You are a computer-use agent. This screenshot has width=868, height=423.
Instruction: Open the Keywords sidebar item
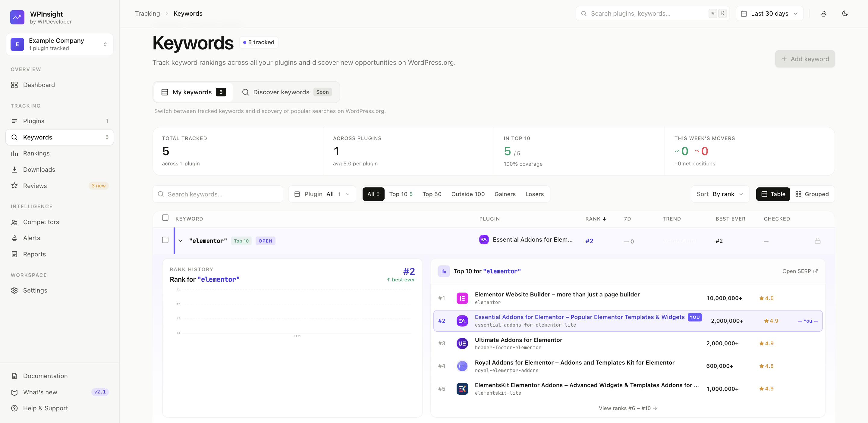coord(60,137)
